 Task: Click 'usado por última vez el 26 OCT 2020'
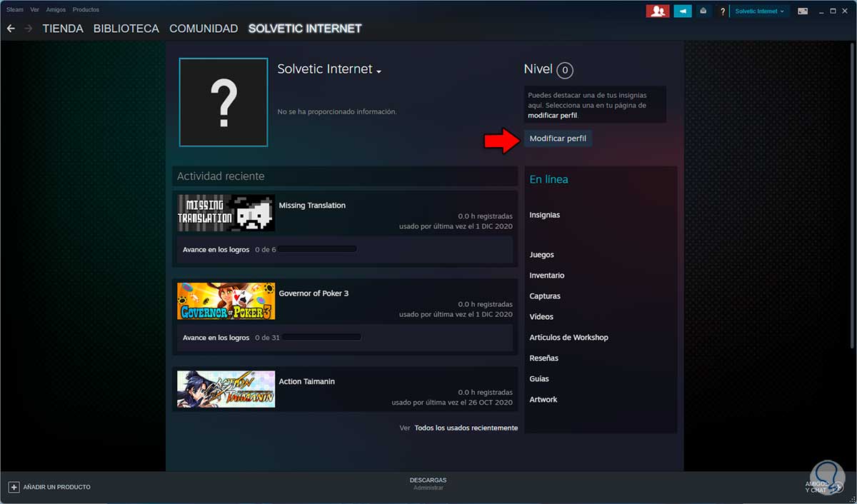(x=452, y=403)
